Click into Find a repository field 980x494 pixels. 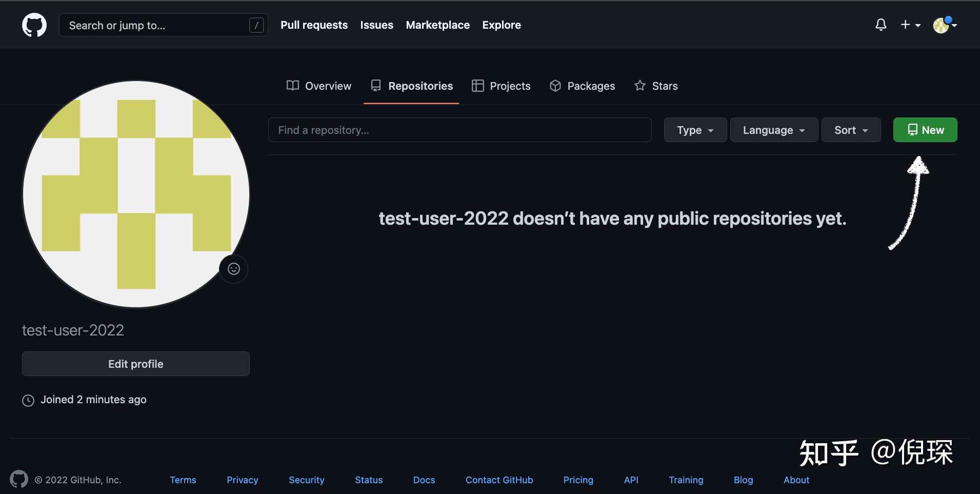click(x=459, y=130)
